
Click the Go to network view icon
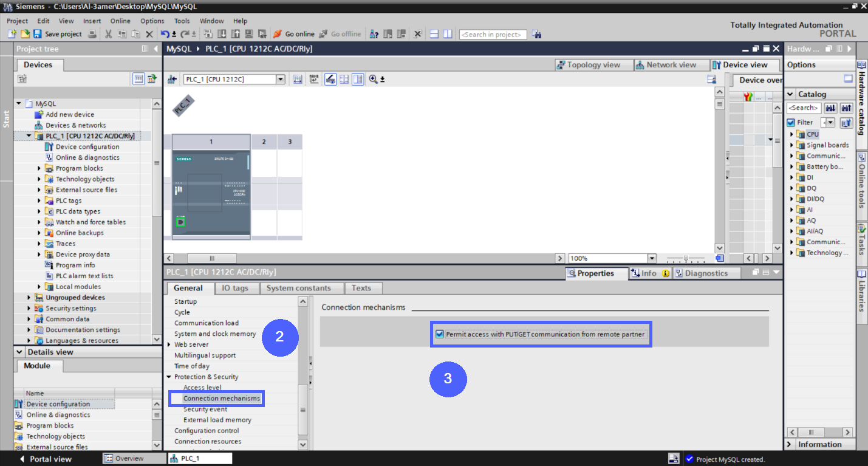pos(172,79)
